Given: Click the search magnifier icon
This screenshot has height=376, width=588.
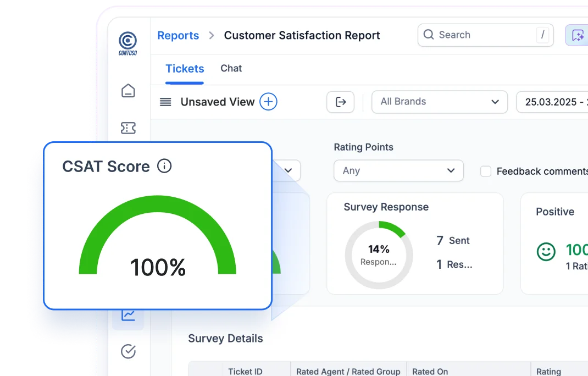Looking at the screenshot, I should click(429, 35).
